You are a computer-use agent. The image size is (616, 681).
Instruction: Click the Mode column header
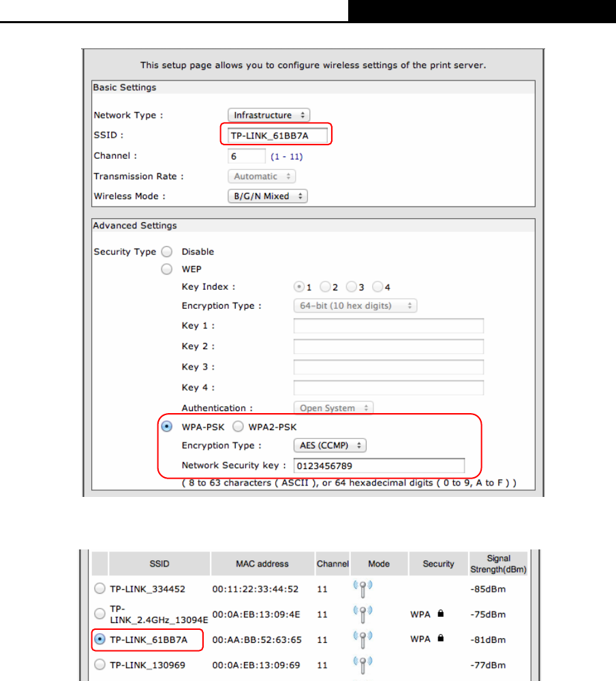click(x=379, y=564)
